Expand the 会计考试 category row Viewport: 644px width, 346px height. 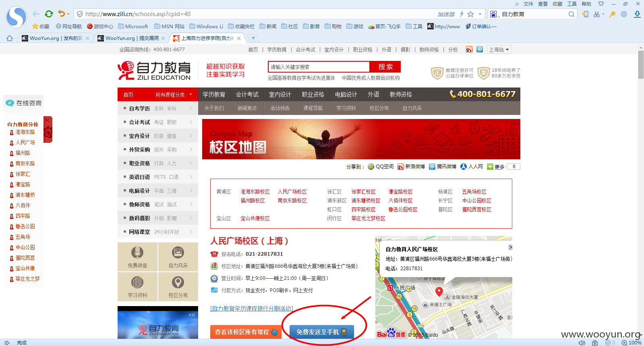pyautogui.click(x=158, y=122)
